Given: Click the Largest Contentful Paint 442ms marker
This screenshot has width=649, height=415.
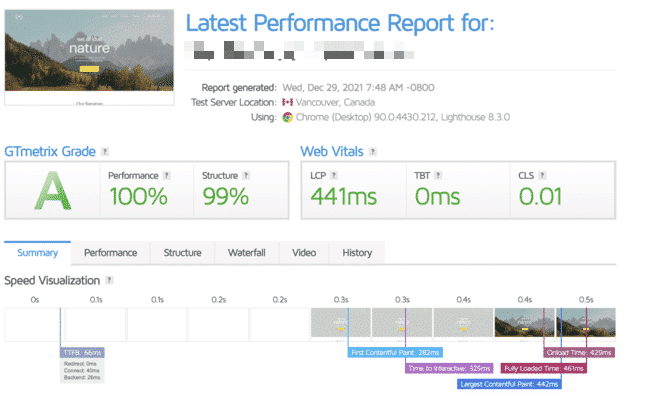Looking at the screenshot, I should tap(509, 384).
